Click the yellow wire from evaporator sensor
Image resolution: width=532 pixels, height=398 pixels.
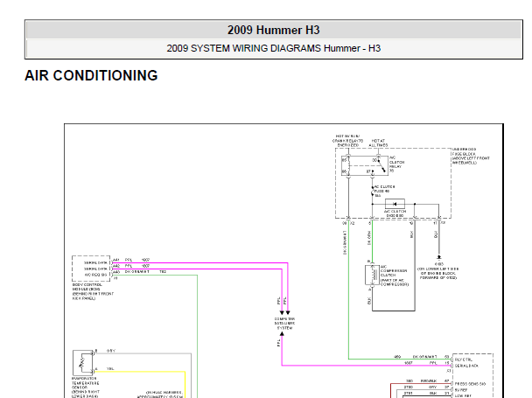click(139, 372)
